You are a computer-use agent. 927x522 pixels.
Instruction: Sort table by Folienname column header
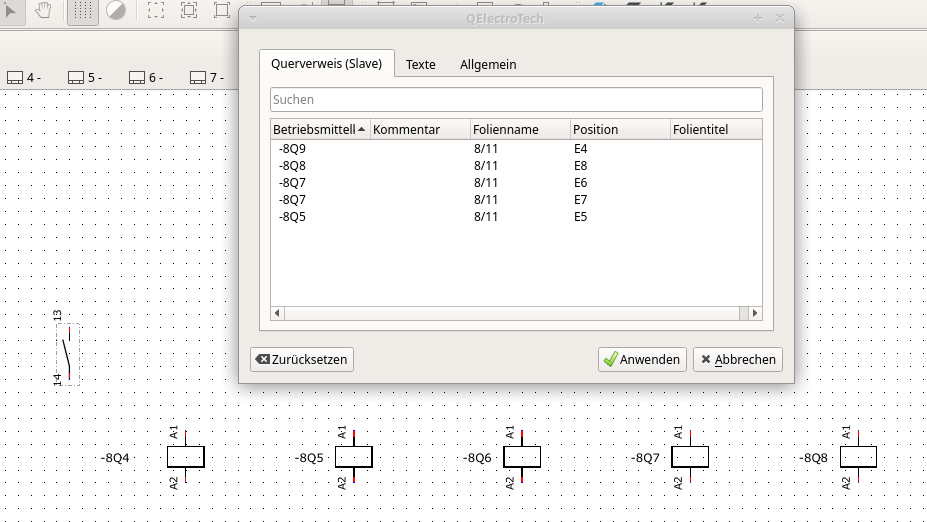click(519, 129)
